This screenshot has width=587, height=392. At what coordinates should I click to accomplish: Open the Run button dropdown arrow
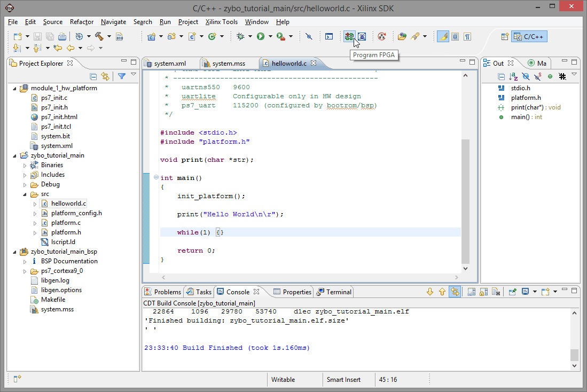point(270,36)
